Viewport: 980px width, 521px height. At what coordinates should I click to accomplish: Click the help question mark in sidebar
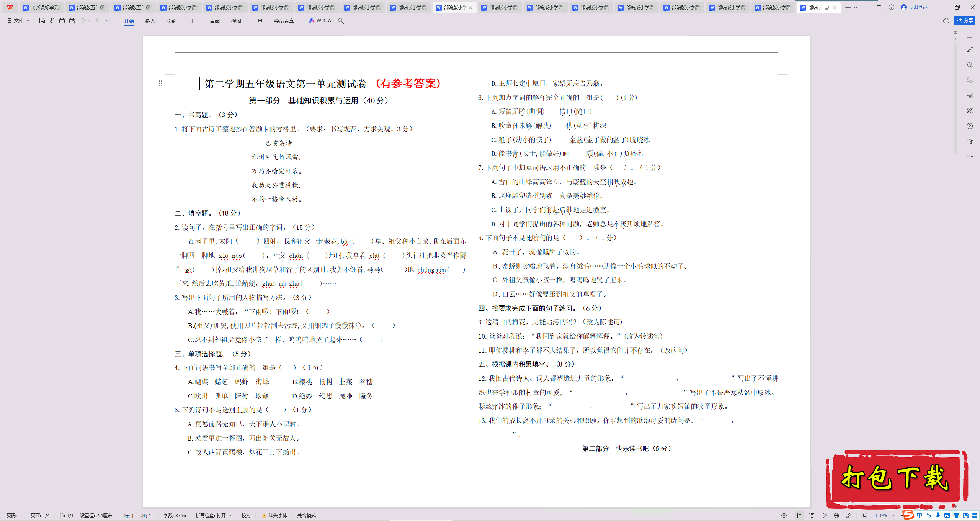[970, 126]
